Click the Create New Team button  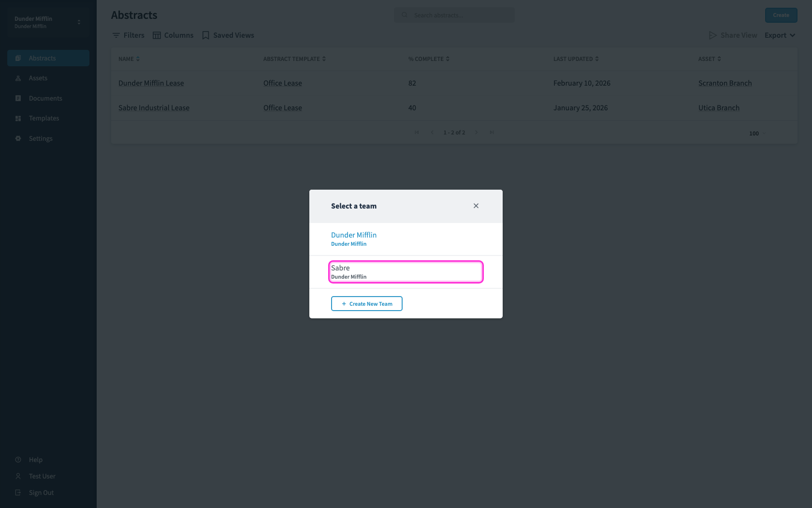pos(367,304)
